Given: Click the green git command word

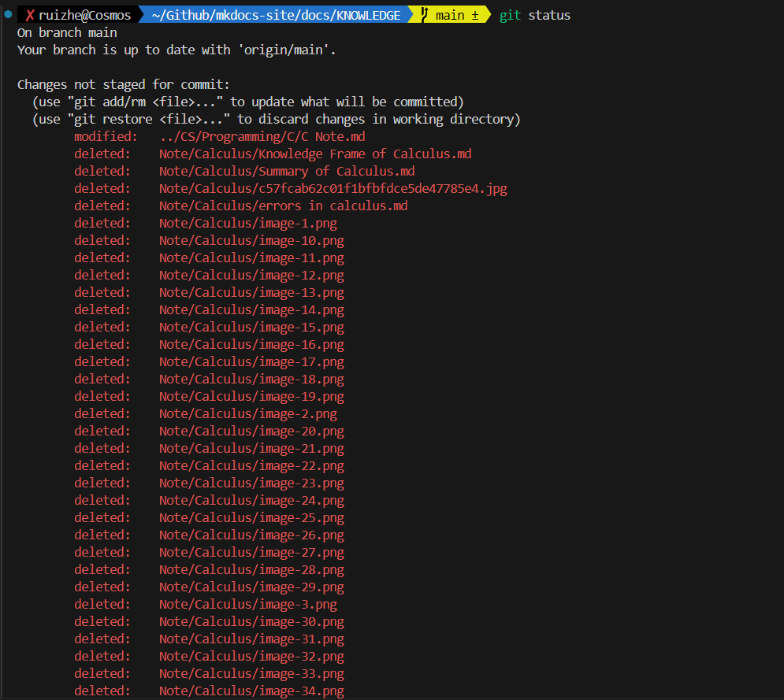Looking at the screenshot, I should click(510, 16).
